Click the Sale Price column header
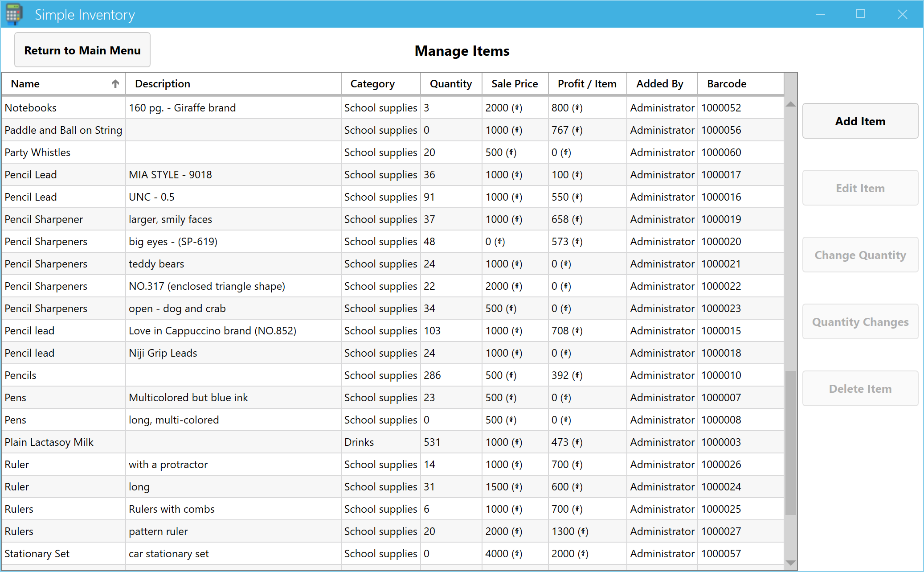 pos(515,84)
